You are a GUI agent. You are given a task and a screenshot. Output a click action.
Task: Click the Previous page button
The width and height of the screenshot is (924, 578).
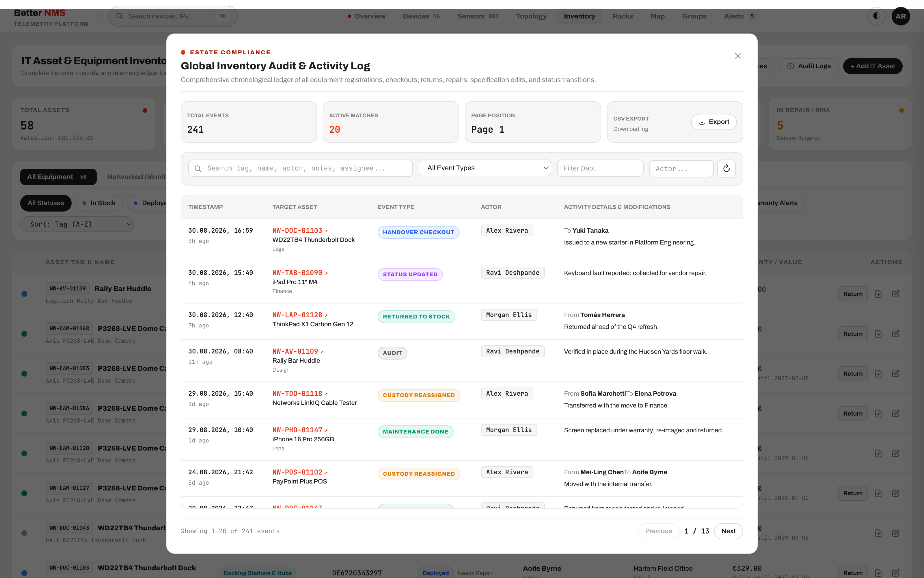click(658, 531)
